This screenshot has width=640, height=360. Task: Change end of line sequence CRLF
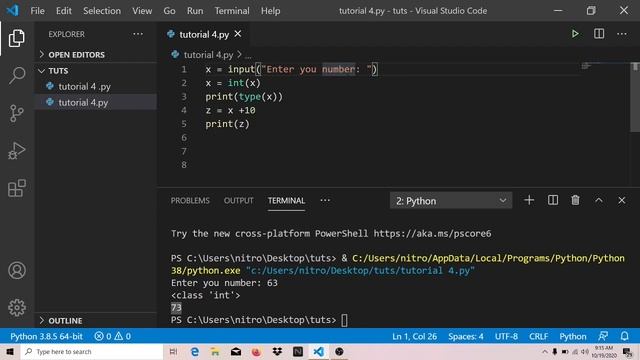tap(538, 336)
